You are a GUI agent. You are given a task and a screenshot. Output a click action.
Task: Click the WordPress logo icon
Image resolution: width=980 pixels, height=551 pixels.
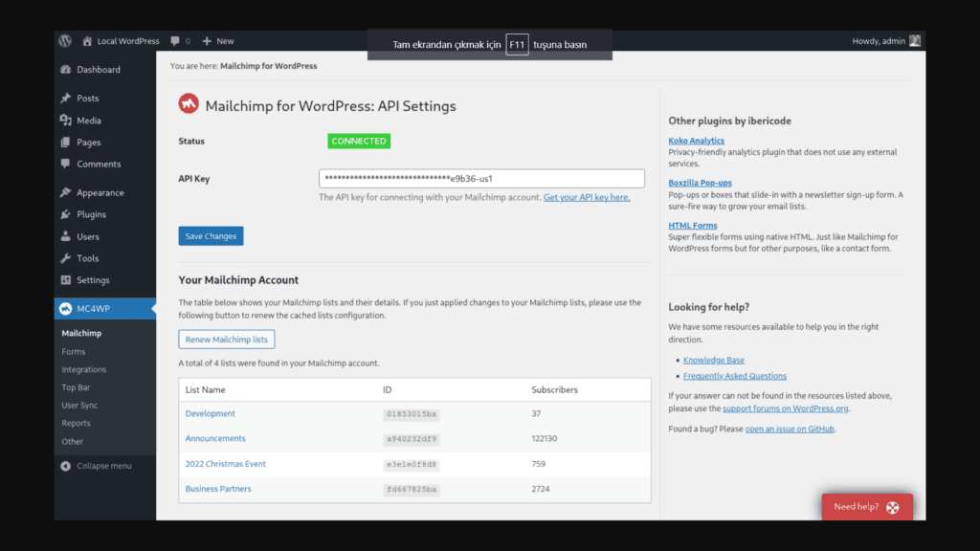tap(65, 40)
